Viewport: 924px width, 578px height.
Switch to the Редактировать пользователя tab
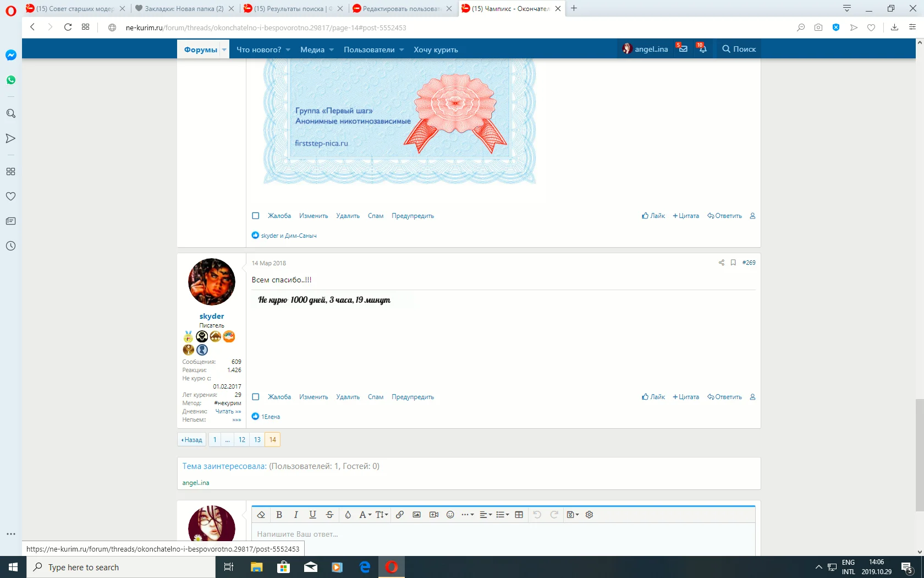(x=403, y=8)
